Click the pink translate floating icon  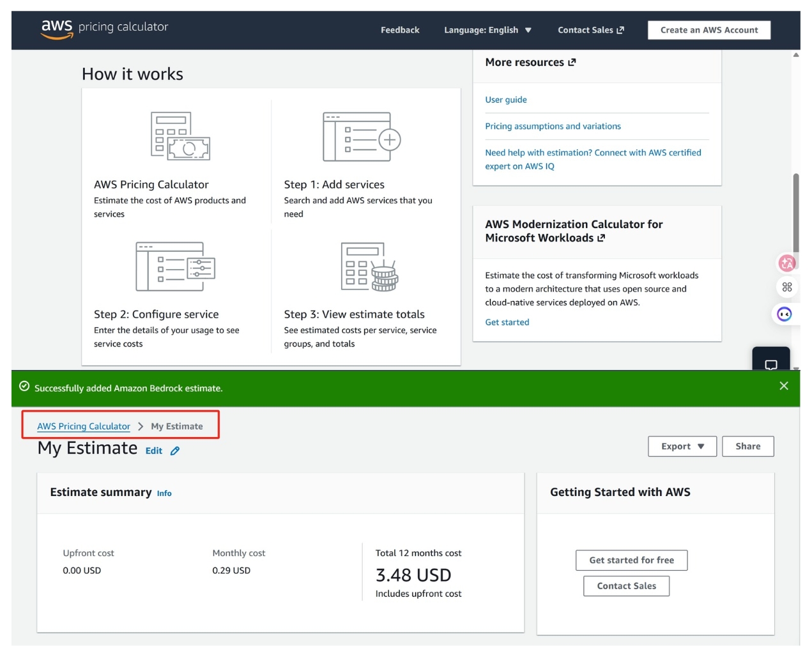coord(787,263)
